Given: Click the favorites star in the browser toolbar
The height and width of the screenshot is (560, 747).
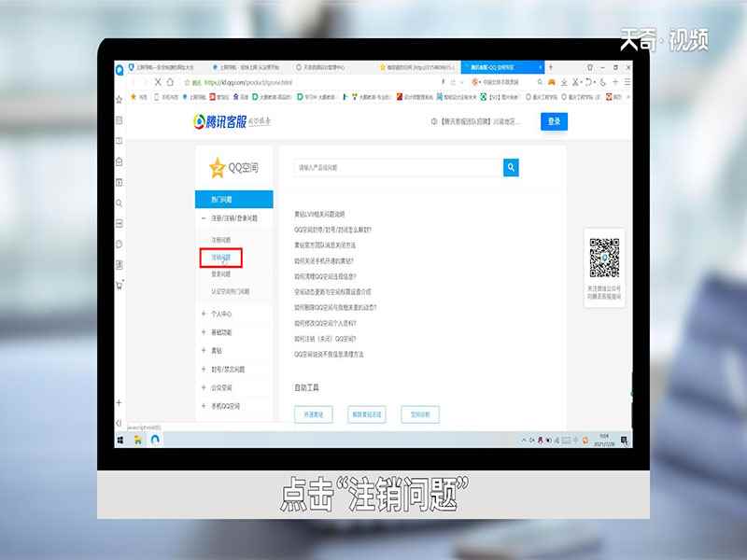Looking at the screenshot, I should click(x=187, y=82).
